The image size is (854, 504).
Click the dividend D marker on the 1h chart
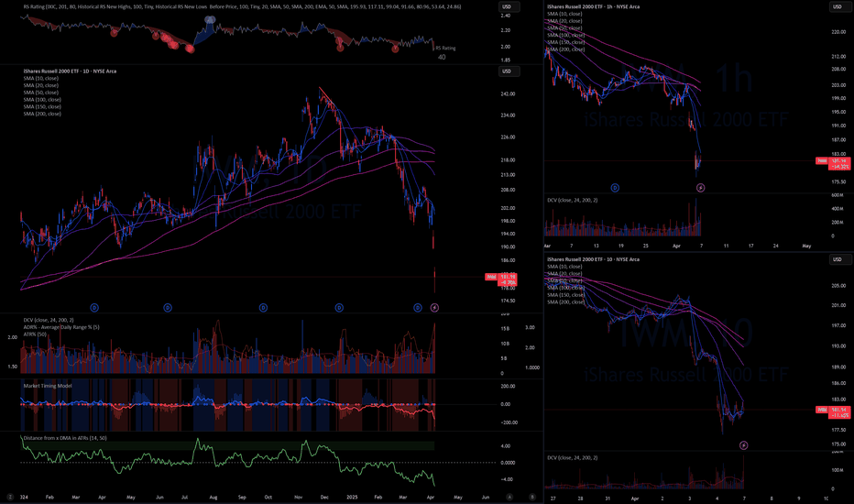coord(615,188)
